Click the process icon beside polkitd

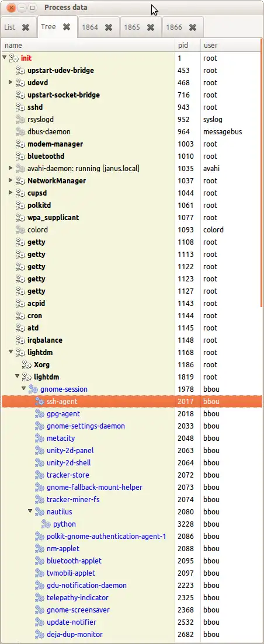click(20, 206)
